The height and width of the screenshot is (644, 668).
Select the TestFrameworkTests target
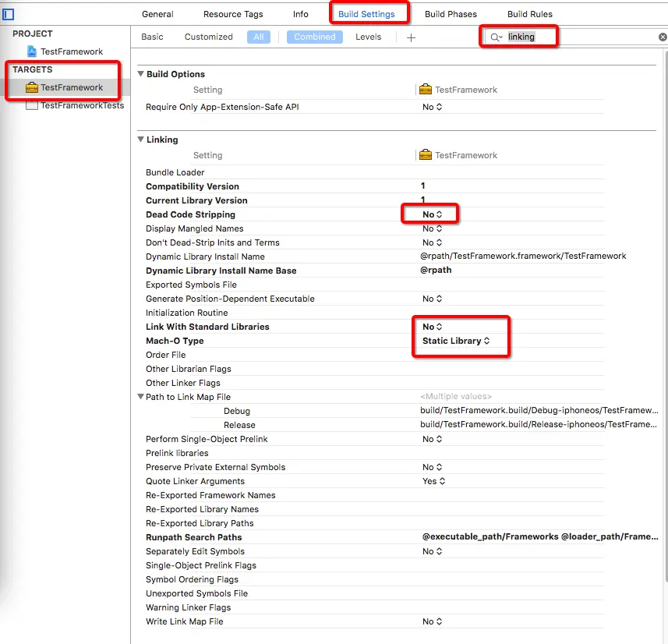82,105
